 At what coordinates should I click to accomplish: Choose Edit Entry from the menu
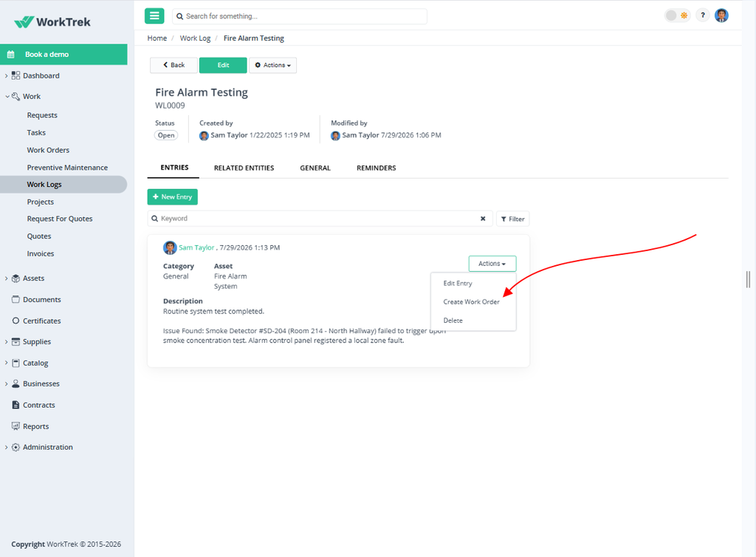coord(458,284)
